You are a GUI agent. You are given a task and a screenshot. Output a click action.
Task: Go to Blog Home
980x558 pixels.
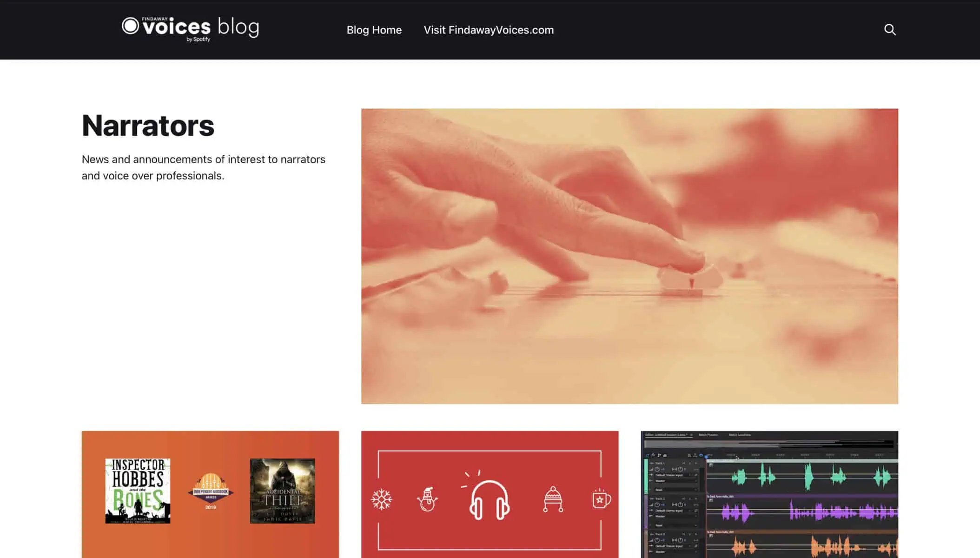point(374,30)
